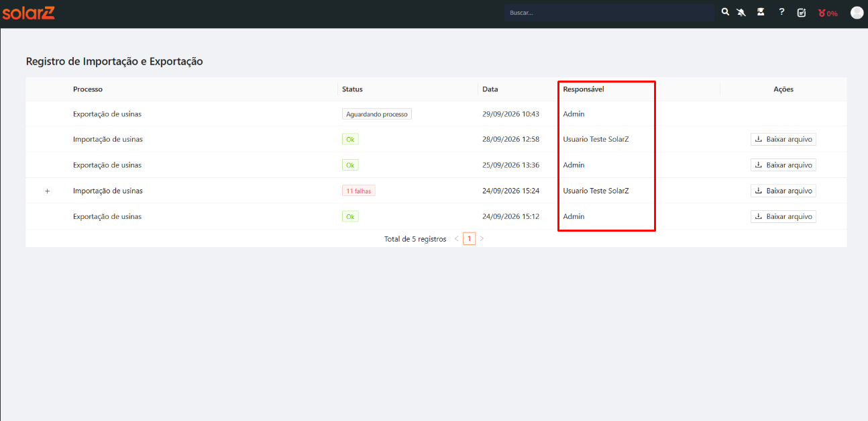Click the date 28/09/2026 12:58
The height and width of the screenshot is (421, 868).
tap(510, 140)
